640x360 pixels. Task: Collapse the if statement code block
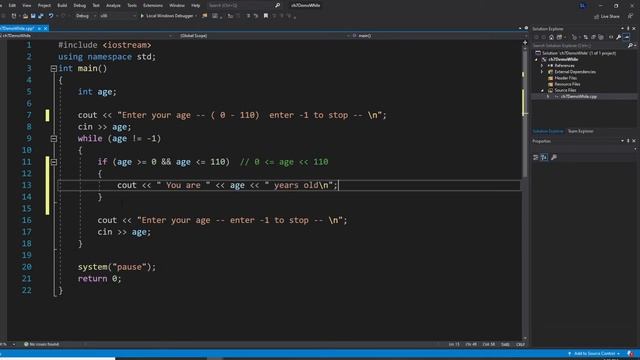point(53,162)
